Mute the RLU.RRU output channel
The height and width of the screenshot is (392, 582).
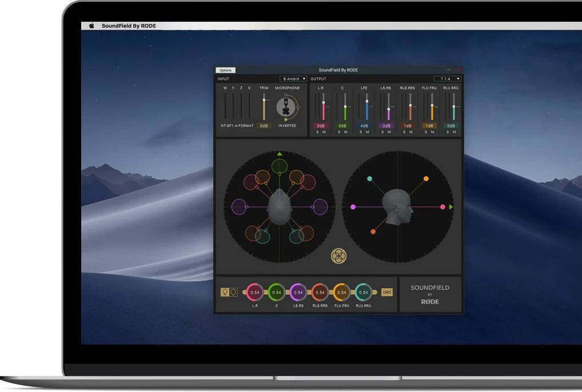click(455, 132)
